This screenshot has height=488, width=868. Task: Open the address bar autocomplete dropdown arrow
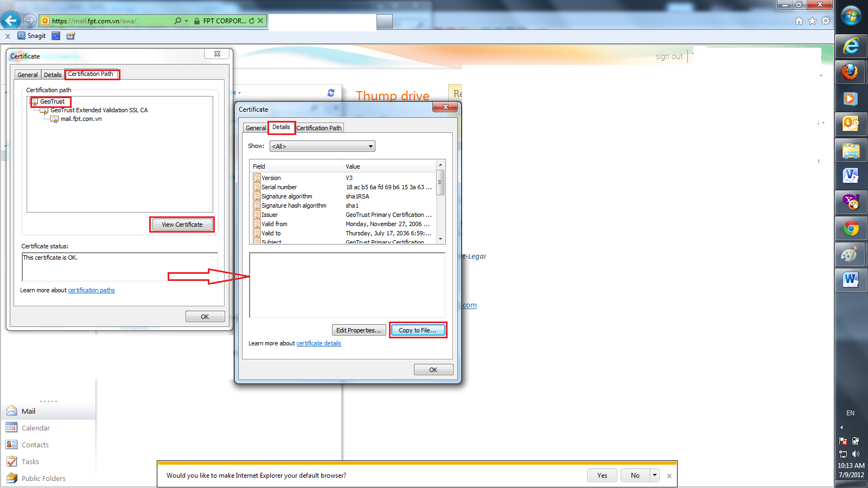pos(186,21)
